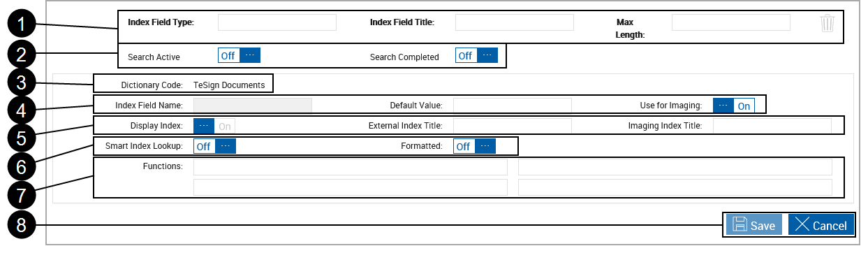
Task: Enable the Formatted switch
Action: click(x=474, y=146)
